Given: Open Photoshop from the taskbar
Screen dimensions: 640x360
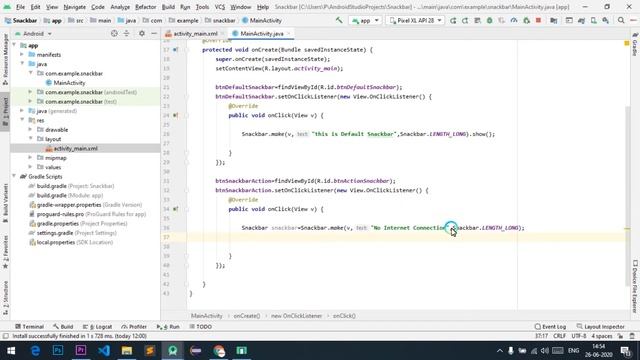Looking at the screenshot, I should pos(58,351).
